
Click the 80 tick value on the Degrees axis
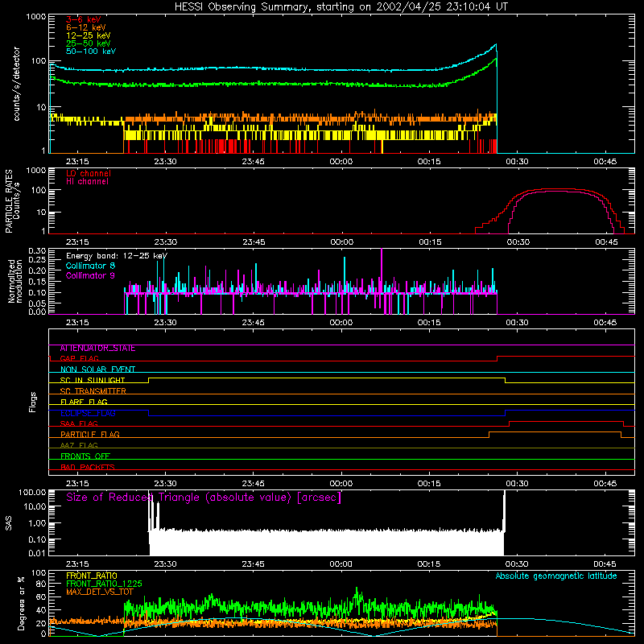pyautogui.click(x=41, y=584)
